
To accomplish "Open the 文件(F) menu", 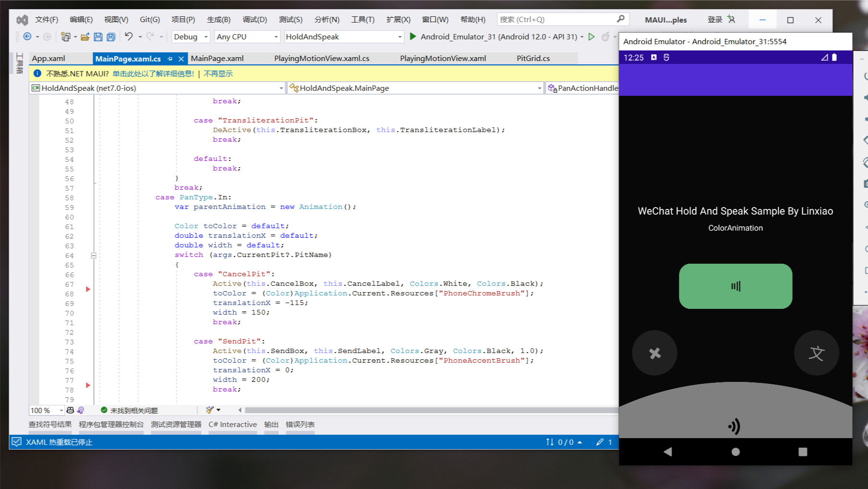I will point(47,19).
